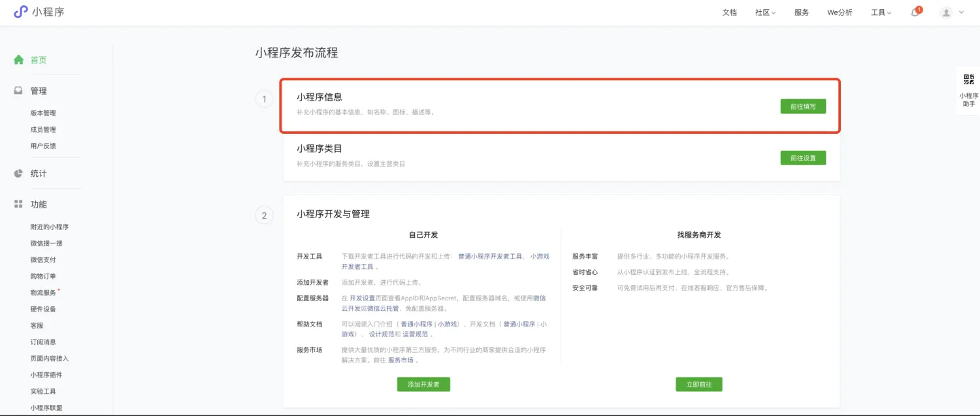This screenshot has height=416, width=980.
Task: Expand the 社区 dropdown menu
Action: click(x=765, y=12)
